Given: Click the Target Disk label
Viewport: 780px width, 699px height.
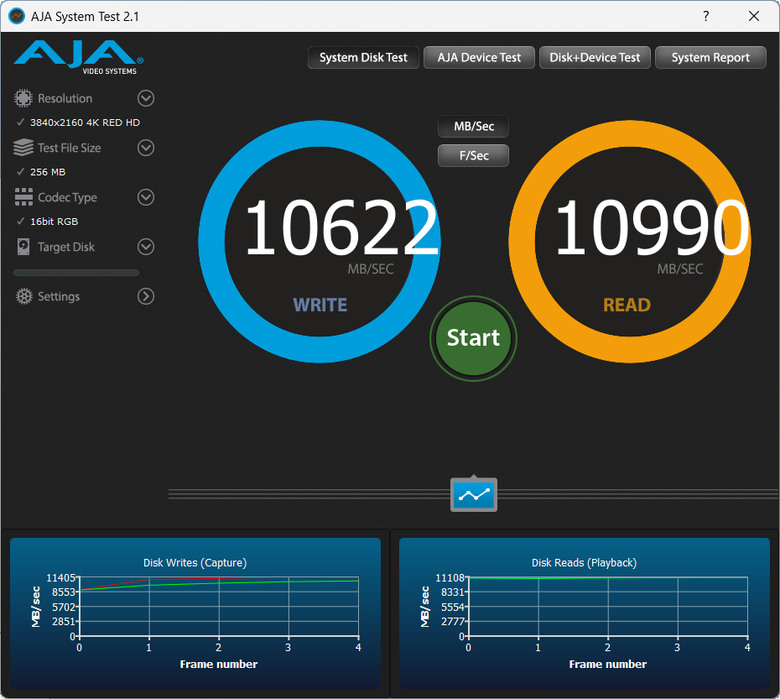Looking at the screenshot, I should pos(66,247).
